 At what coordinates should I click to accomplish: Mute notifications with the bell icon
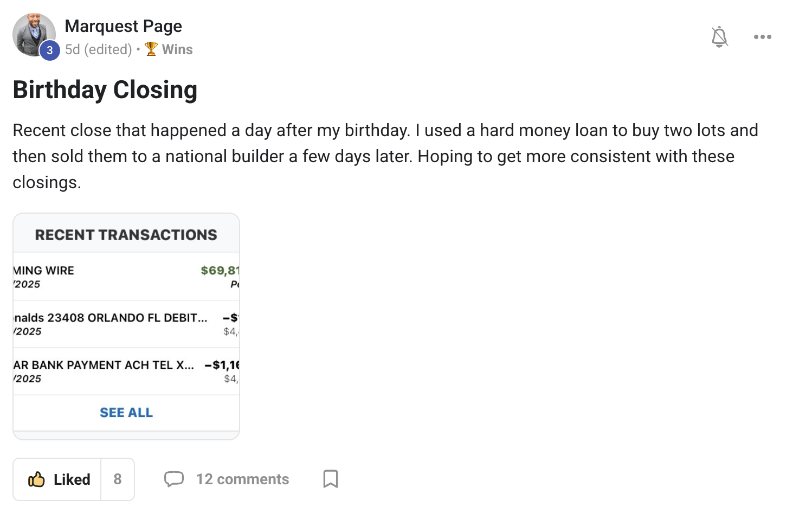coord(719,37)
